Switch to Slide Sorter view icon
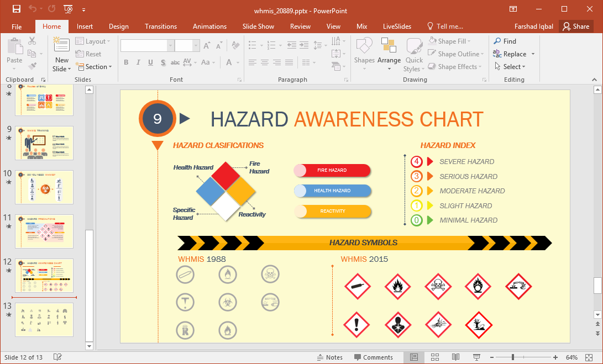The height and width of the screenshot is (364, 603). pos(434,357)
